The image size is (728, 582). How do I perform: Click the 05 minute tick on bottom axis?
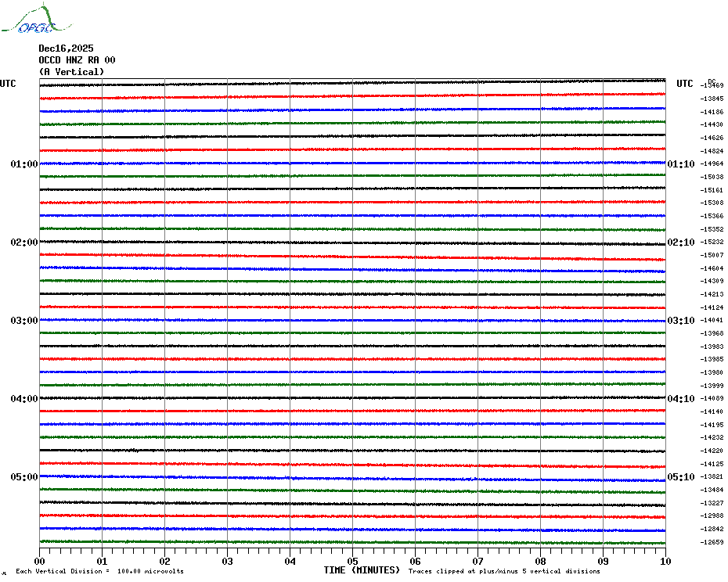(352, 561)
